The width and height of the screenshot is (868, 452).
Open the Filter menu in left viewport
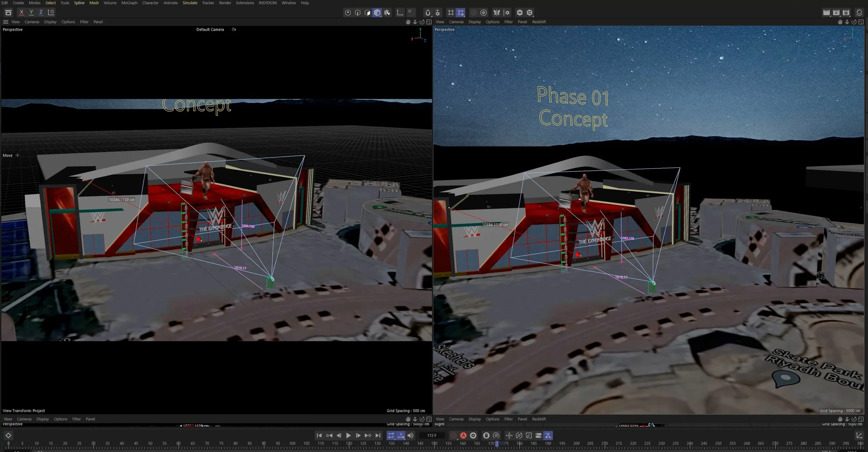84,22
